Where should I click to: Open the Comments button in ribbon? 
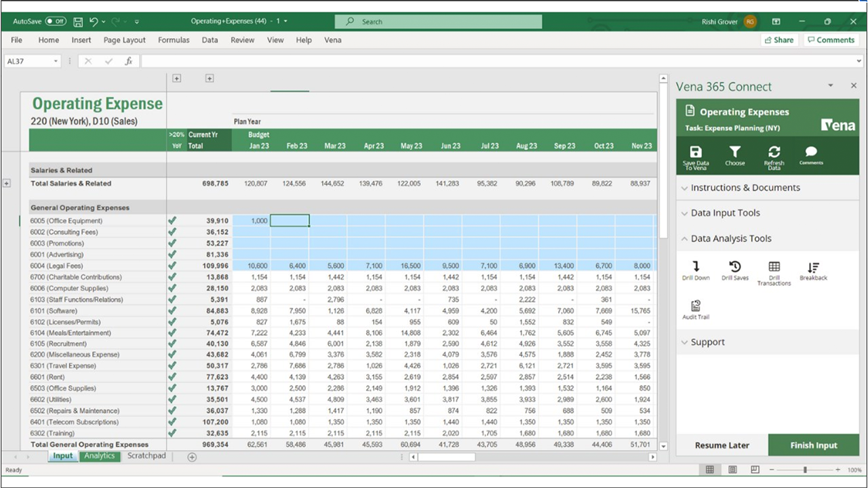point(831,40)
